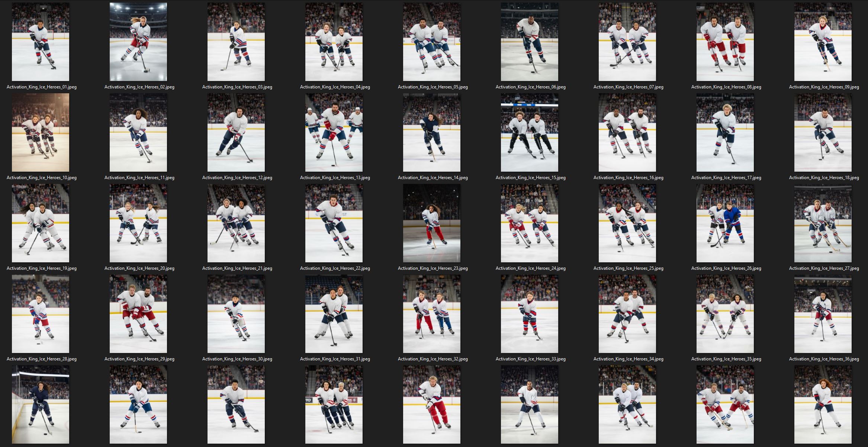Select the Activation_King_Ice_Heroes_30.jpeg thumbnail

click(236, 314)
